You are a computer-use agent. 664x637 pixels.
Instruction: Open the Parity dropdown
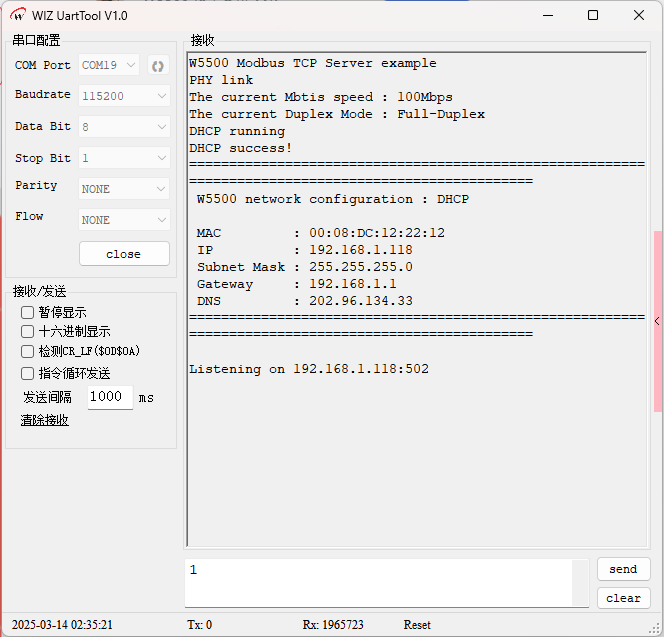point(124,189)
